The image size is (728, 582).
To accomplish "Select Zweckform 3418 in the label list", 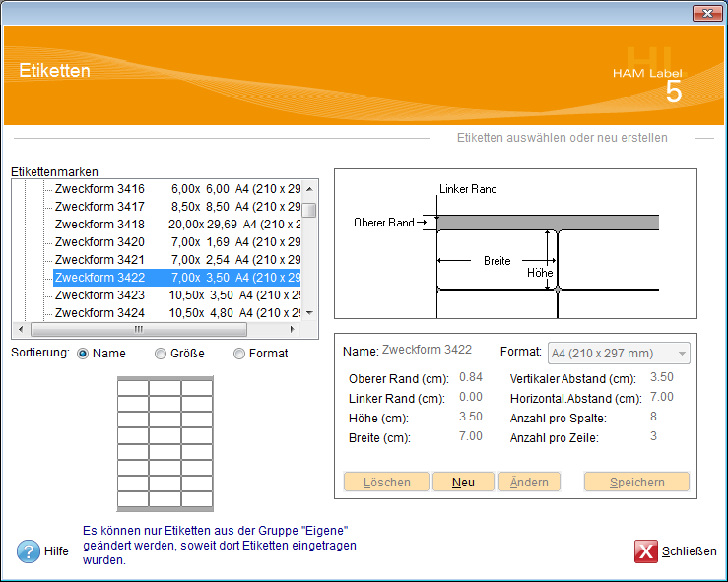I will pyautogui.click(x=177, y=225).
